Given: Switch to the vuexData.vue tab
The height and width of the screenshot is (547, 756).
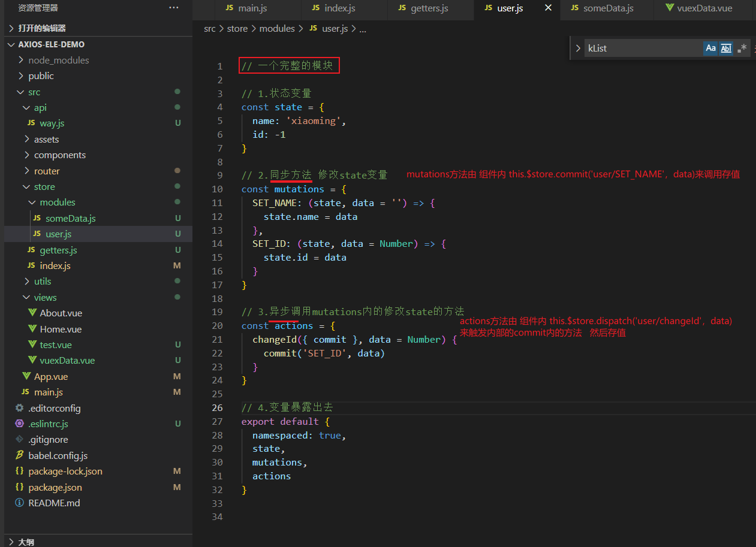Looking at the screenshot, I should (x=698, y=8).
